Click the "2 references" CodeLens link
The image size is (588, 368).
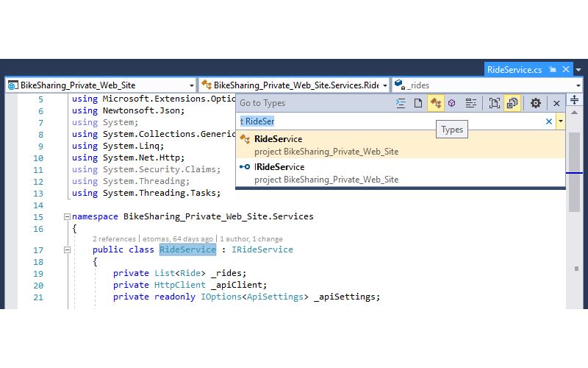(114, 239)
